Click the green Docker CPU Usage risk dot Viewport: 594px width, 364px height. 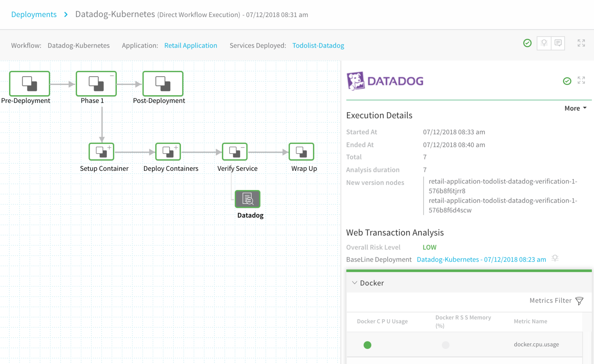click(x=367, y=345)
